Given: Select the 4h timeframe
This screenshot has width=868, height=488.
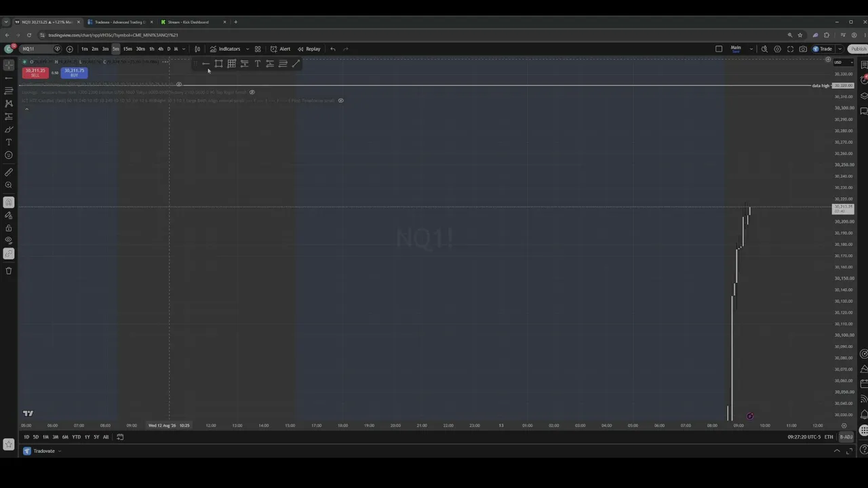Looking at the screenshot, I should [160, 49].
